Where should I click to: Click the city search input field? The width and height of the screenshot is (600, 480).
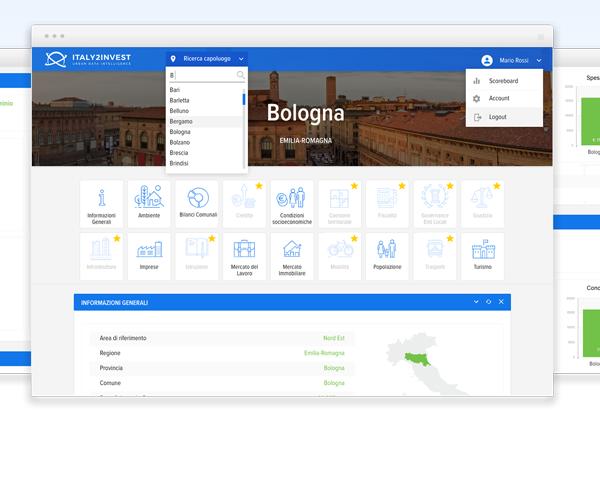click(x=201, y=75)
